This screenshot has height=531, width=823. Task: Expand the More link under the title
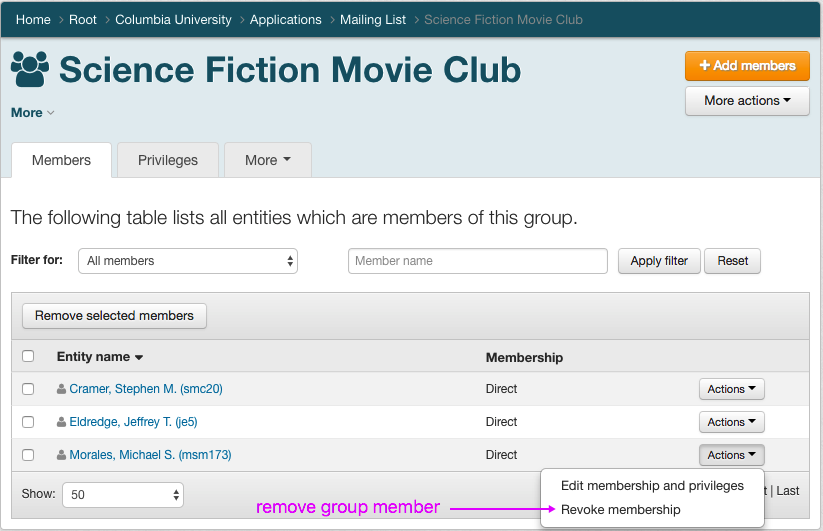point(33,113)
